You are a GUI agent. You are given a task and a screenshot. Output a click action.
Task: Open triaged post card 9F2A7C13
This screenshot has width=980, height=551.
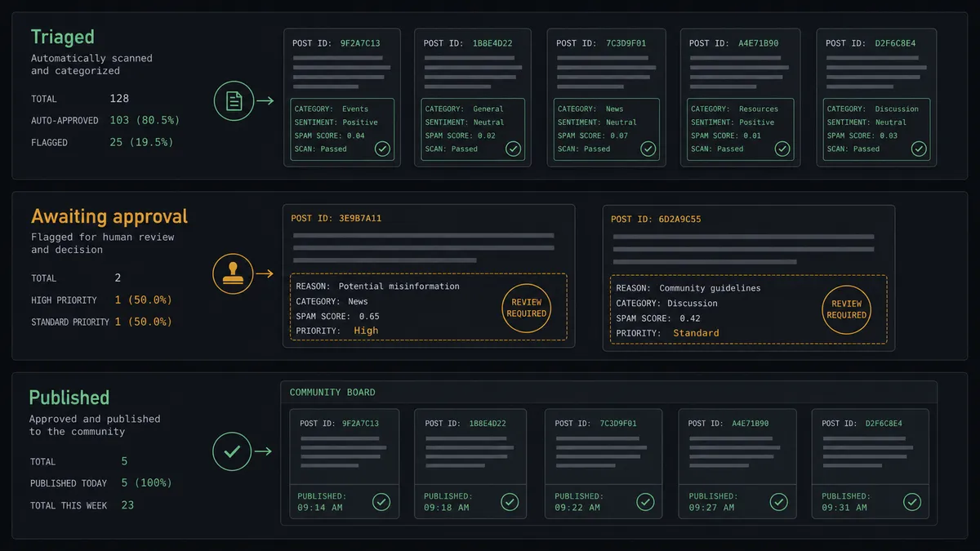coord(342,98)
